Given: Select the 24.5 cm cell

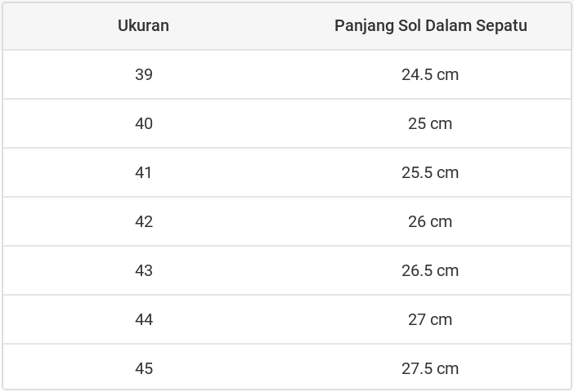Looking at the screenshot, I should click(430, 74).
